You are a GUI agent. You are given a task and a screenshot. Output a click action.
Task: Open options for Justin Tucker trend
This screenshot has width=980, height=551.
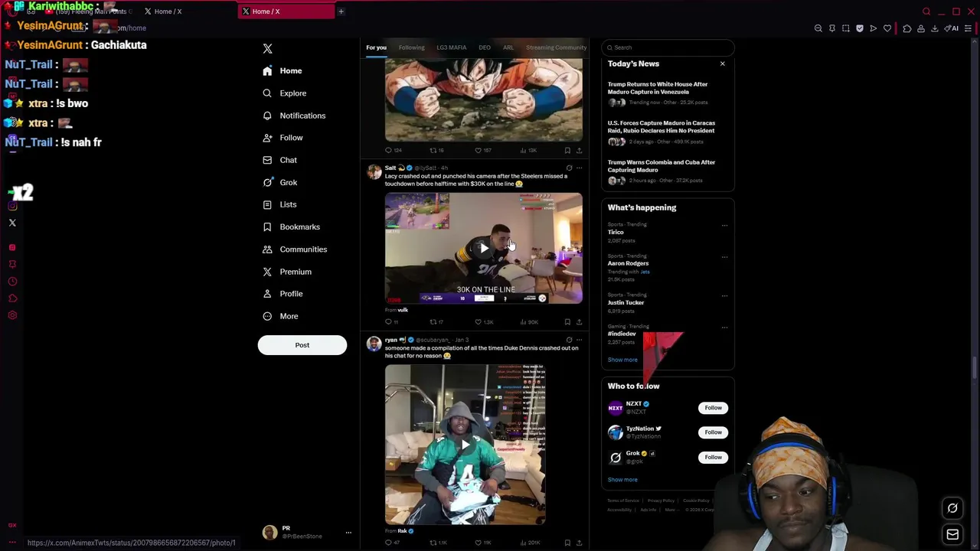tap(724, 295)
